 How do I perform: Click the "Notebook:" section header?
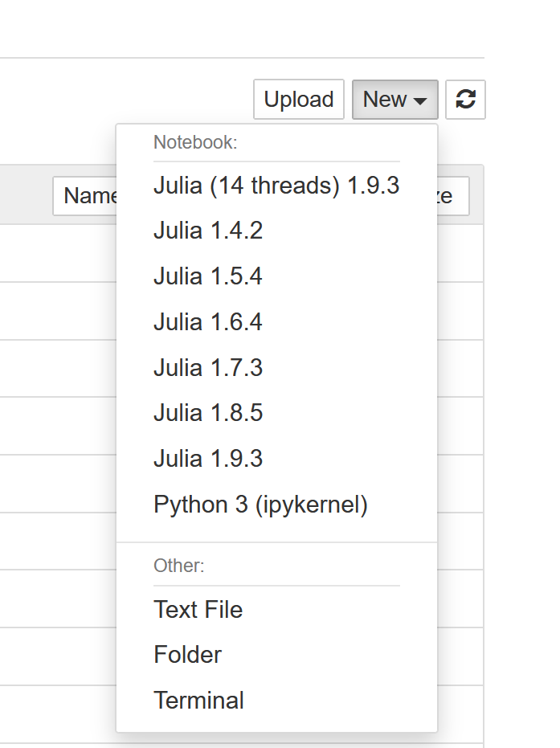(x=195, y=143)
